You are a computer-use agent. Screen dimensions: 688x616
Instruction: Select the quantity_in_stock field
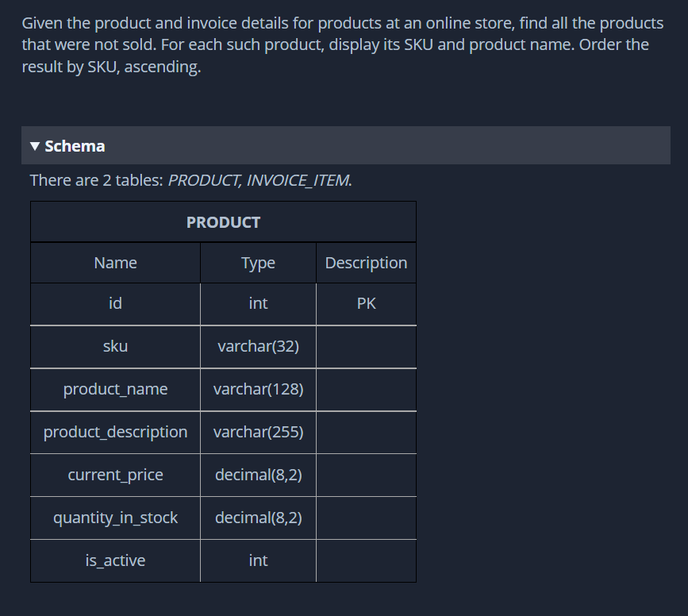click(115, 518)
